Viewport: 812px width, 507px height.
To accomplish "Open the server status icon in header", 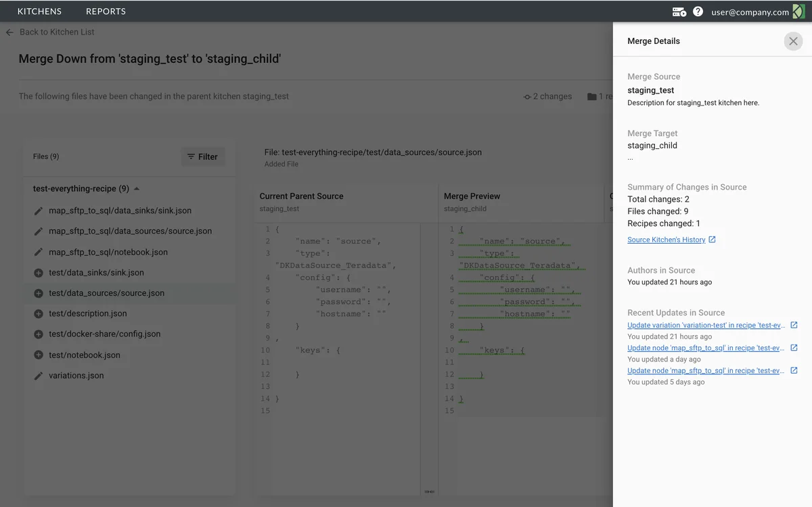I will point(679,12).
